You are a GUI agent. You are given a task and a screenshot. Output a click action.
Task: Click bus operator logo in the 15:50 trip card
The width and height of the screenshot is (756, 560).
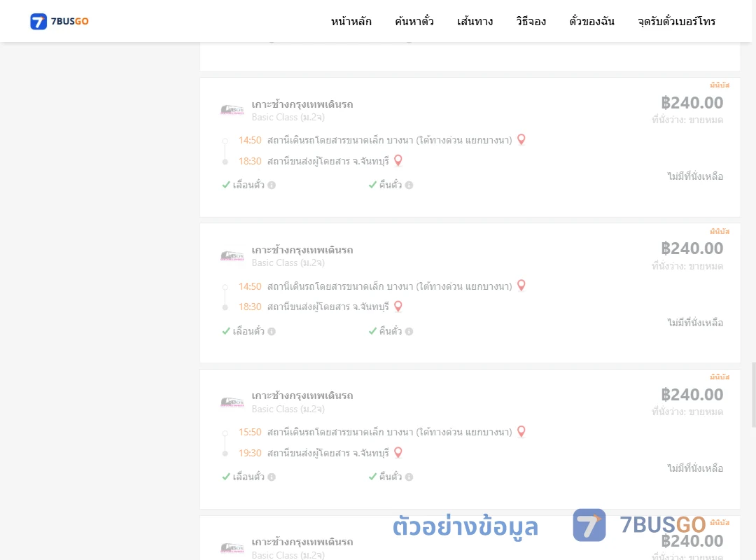[x=232, y=402]
